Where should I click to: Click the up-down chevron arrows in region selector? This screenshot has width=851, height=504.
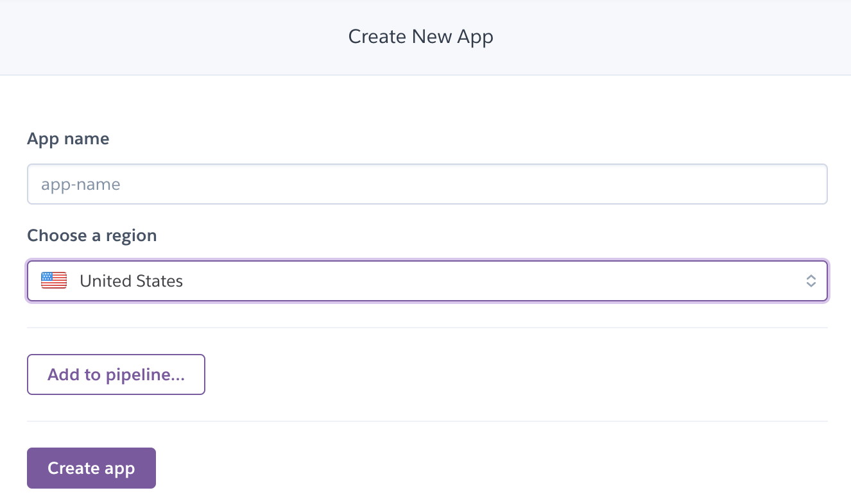pos(811,281)
